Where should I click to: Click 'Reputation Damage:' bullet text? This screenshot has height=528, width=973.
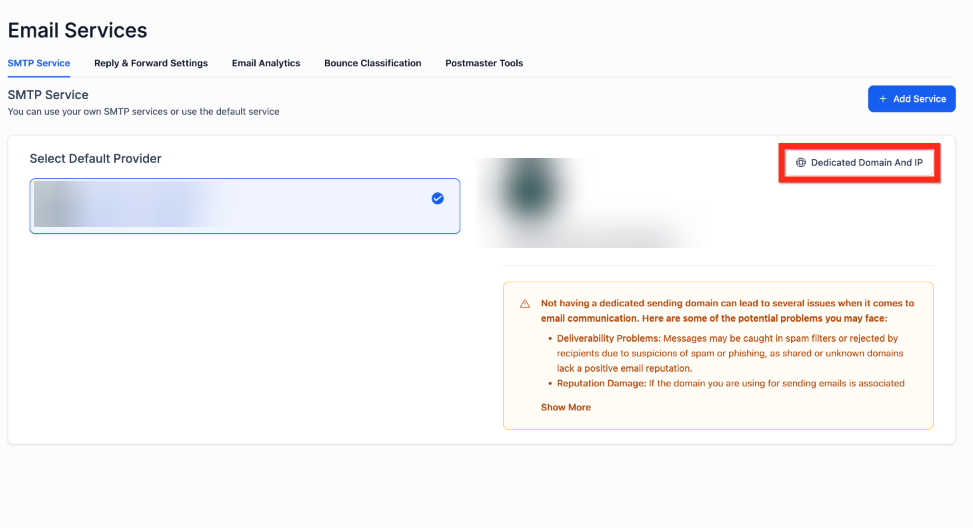click(x=601, y=383)
